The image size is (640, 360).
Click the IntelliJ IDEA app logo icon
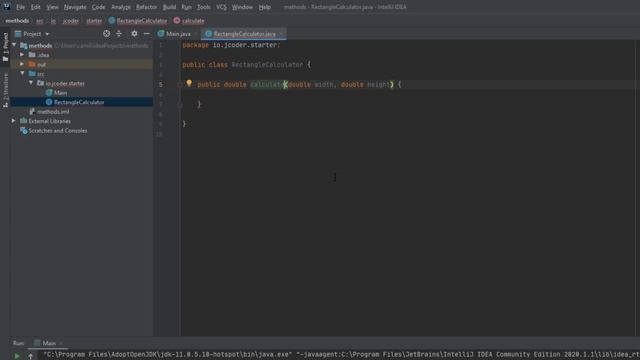pyautogui.click(x=7, y=7)
